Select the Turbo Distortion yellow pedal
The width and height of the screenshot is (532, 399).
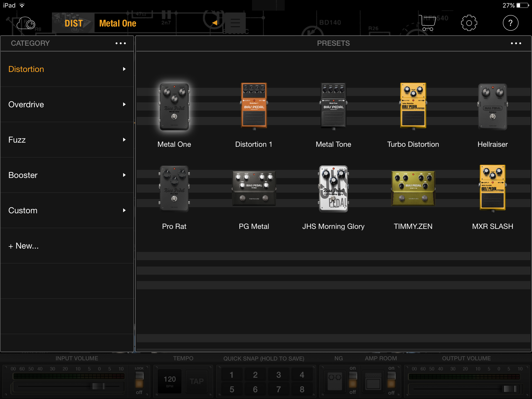[x=413, y=106]
